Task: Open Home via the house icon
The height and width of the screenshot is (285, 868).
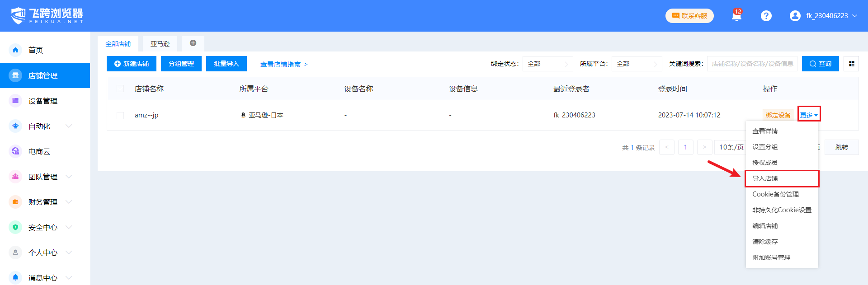Action: [15, 50]
